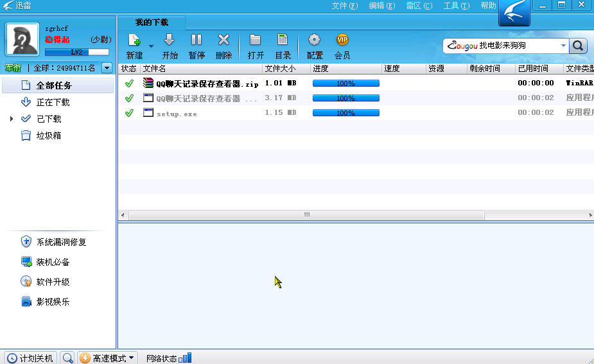Open 系统漏洞修复 shield item
This screenshot has height=364, width=594.
tap(53, 242)
